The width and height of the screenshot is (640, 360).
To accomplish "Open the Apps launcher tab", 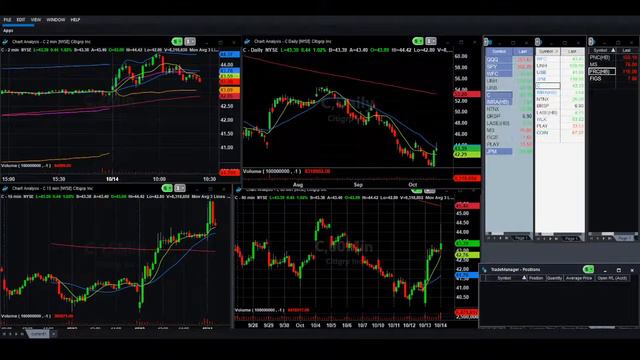I will [x=8, y=31].
